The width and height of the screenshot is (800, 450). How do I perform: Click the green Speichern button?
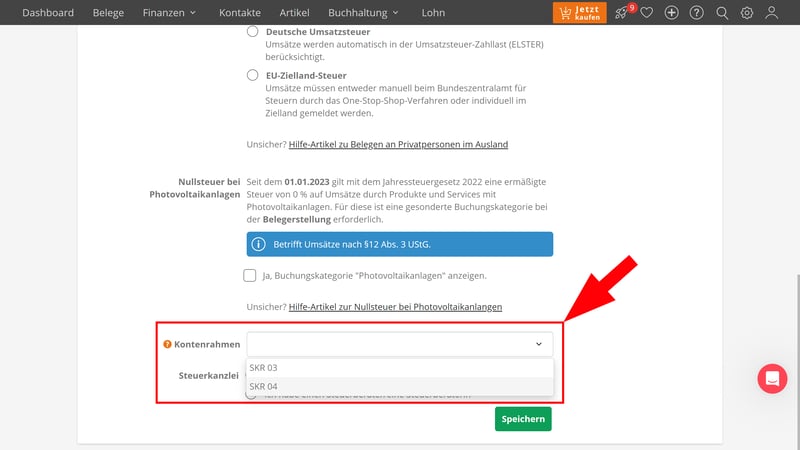tap(523, 419)
